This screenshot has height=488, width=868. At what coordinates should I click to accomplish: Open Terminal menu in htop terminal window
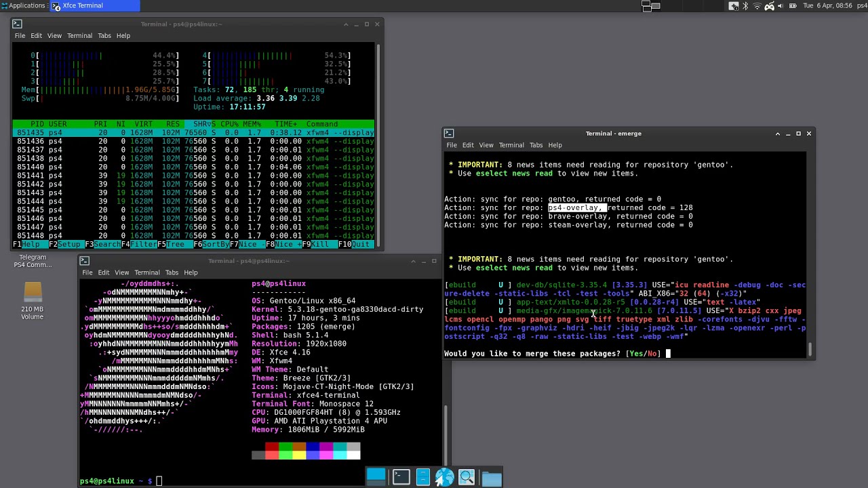79,36
